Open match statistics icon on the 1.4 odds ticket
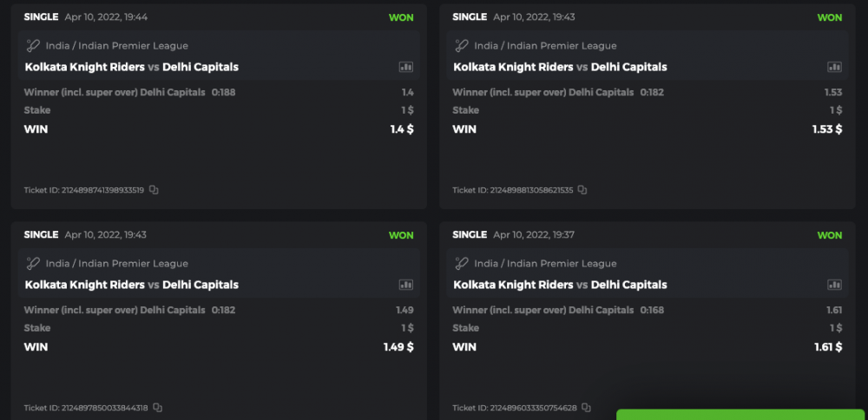Image resolution: width=868 pixels, height=420 pixels. [405, 67]
